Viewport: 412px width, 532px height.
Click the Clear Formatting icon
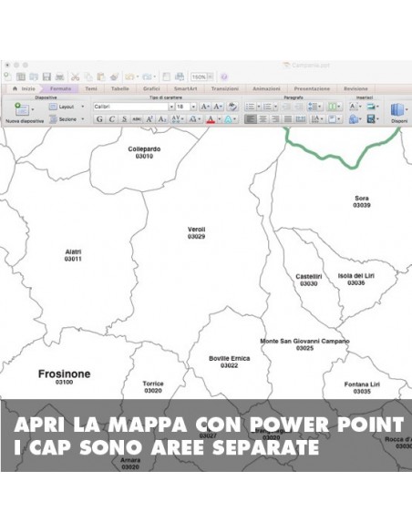tap(232, 107)
